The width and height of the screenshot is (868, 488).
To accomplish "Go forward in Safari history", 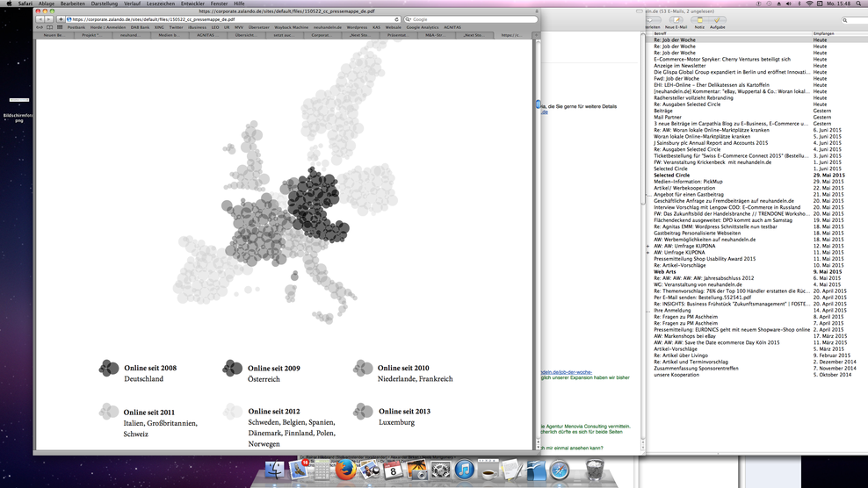I will pos(48,19).
